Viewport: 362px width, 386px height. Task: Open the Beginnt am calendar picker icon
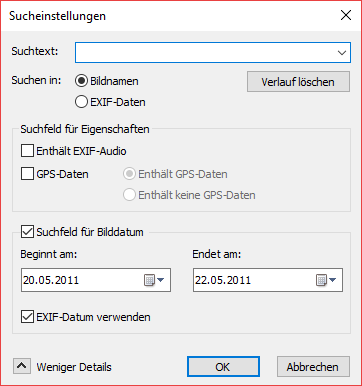(154, 280)
